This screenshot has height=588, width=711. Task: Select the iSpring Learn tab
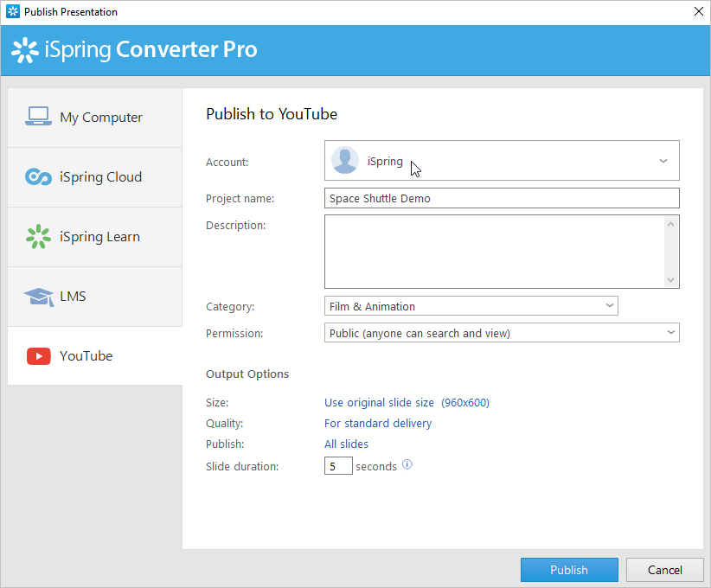(x=95, y=237)
